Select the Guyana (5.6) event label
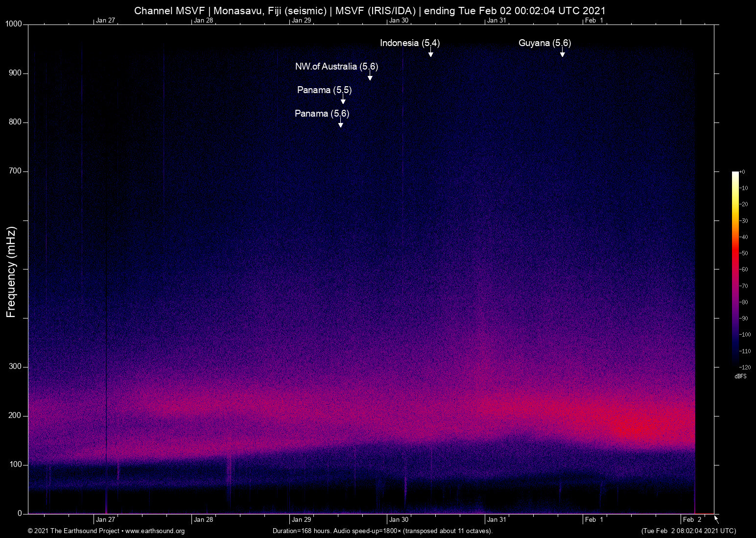 (x=544, y=43)
